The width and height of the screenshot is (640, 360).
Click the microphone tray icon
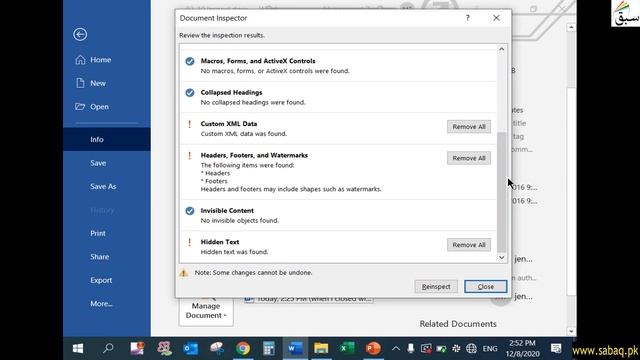tap(411, 349)
